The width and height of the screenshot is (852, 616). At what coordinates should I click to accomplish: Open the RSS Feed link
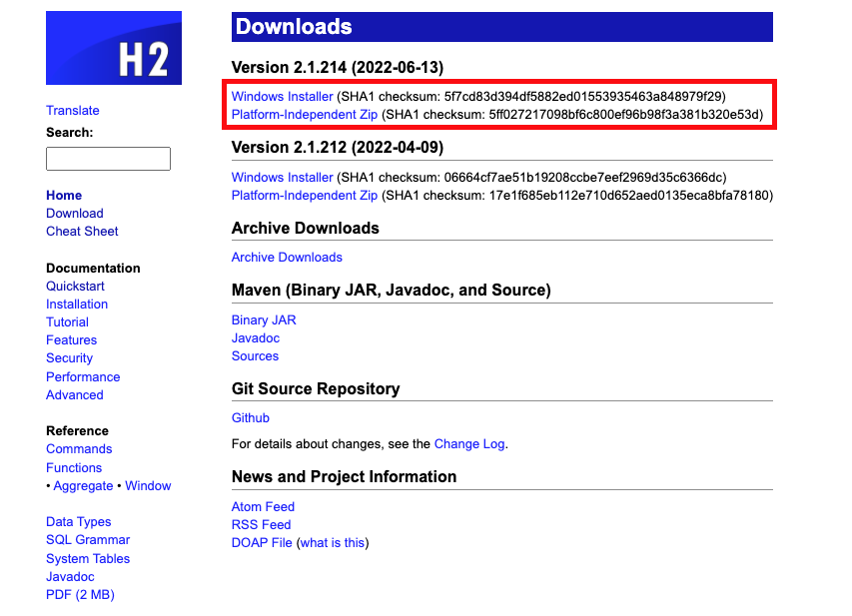[261, 524]
